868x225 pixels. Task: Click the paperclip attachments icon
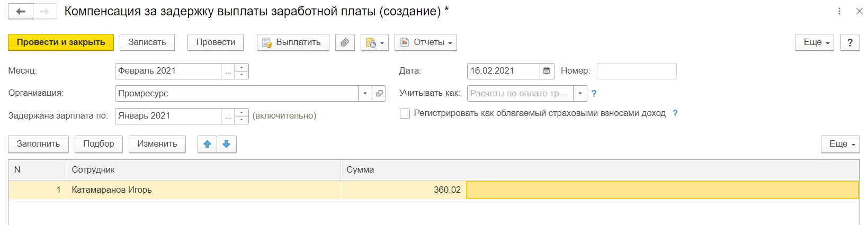point(345,42)
